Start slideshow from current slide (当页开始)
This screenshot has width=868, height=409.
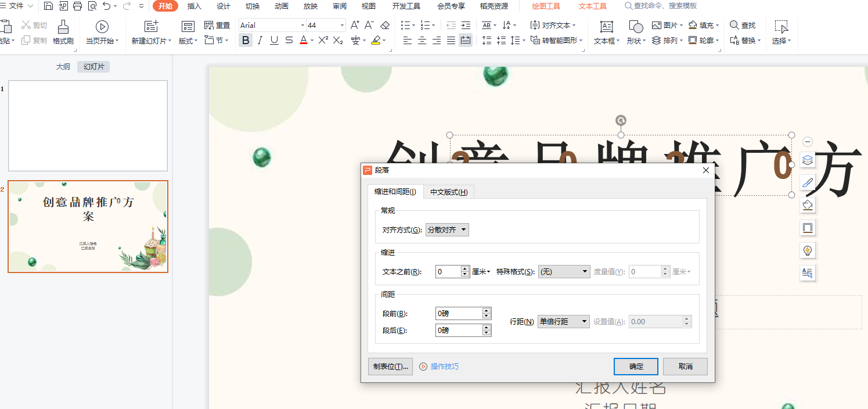(x=102, y=33)
